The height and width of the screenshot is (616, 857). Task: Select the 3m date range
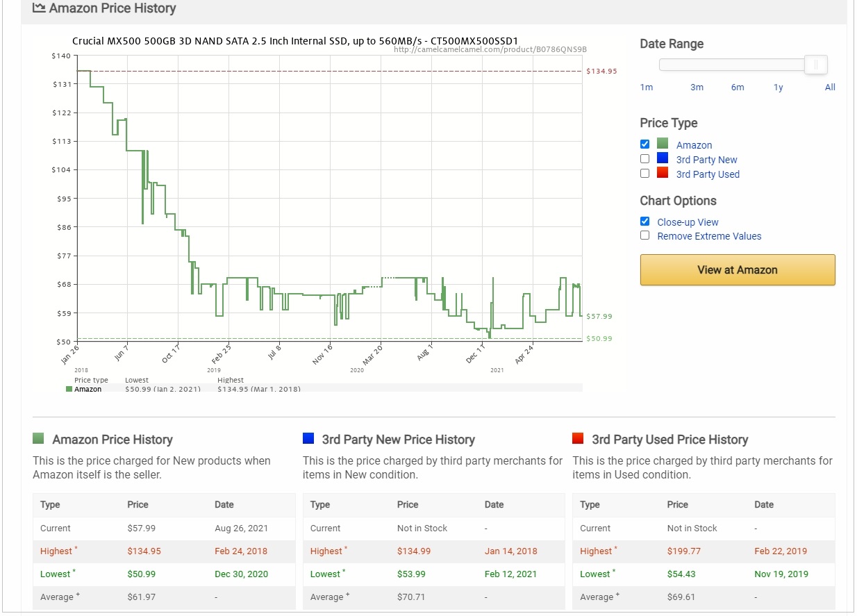[x=697, y=88]
